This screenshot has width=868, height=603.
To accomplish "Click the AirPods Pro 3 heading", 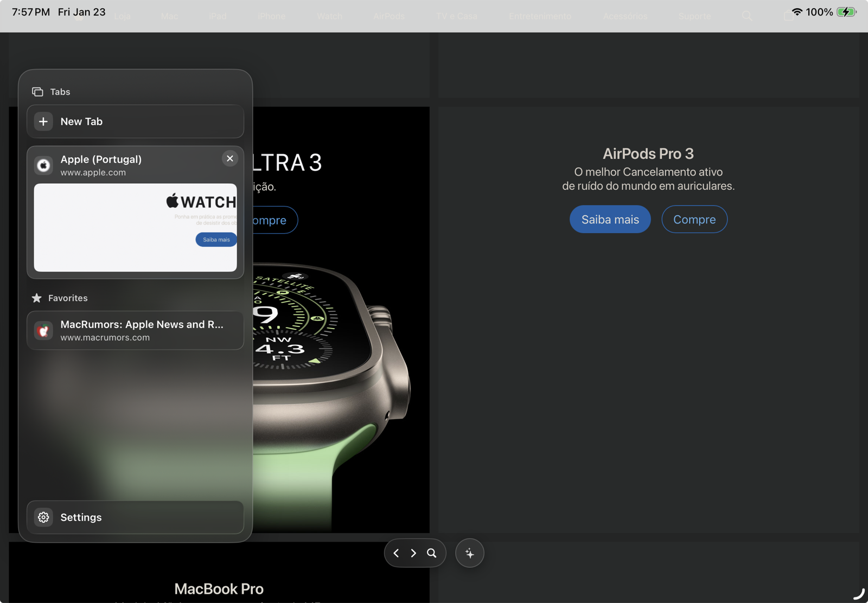I will (x=648, y=154).
